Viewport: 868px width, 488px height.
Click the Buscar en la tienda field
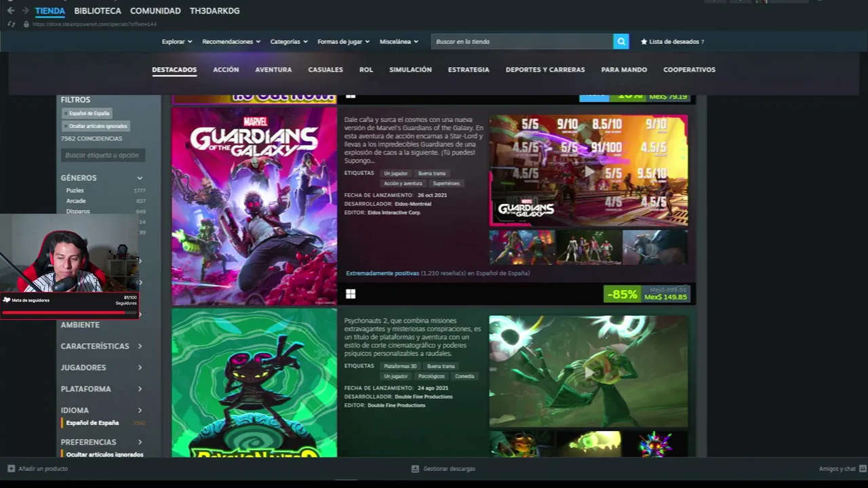[x=522, y=41]
